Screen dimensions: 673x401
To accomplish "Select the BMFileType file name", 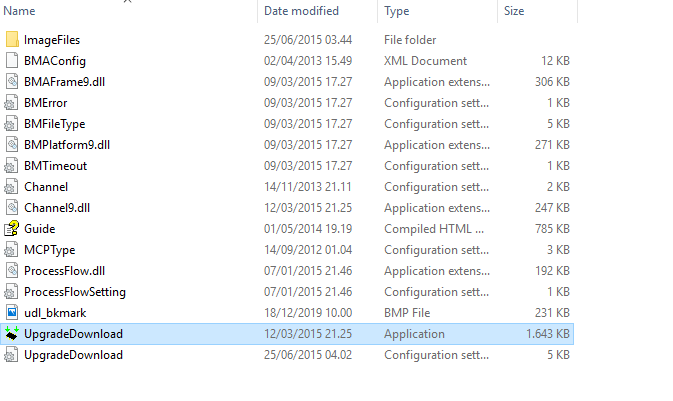I will pyautogui.click(x=55, y=124).
